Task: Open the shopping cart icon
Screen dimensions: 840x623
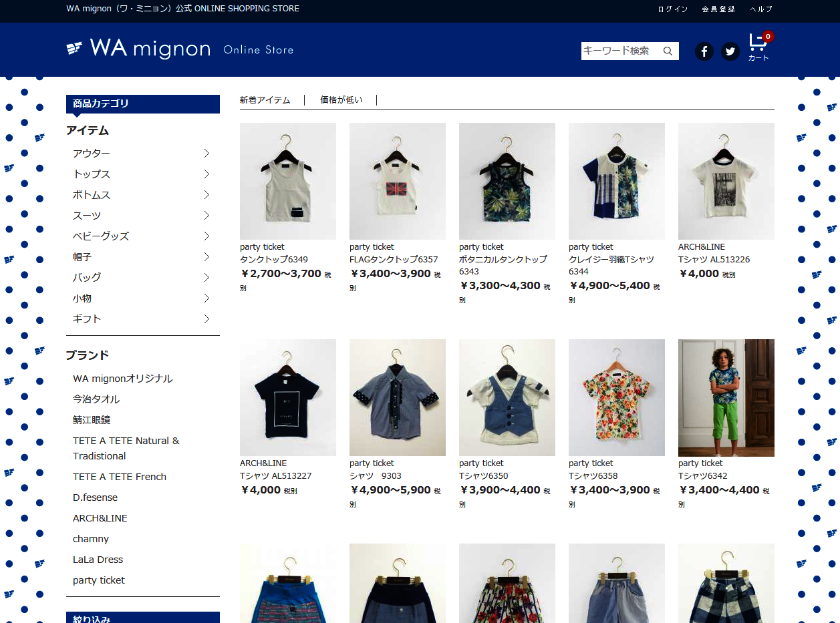Action: tap(758, 47)
